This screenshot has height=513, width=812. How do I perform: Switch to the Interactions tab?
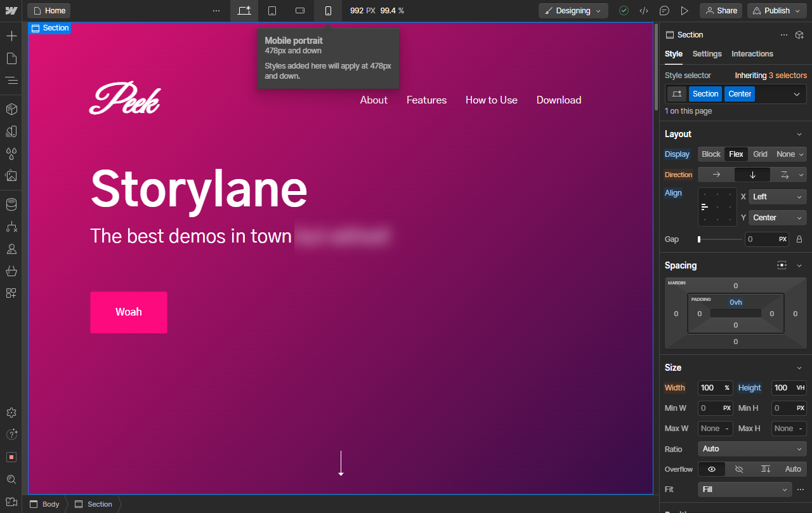point(752,54)
